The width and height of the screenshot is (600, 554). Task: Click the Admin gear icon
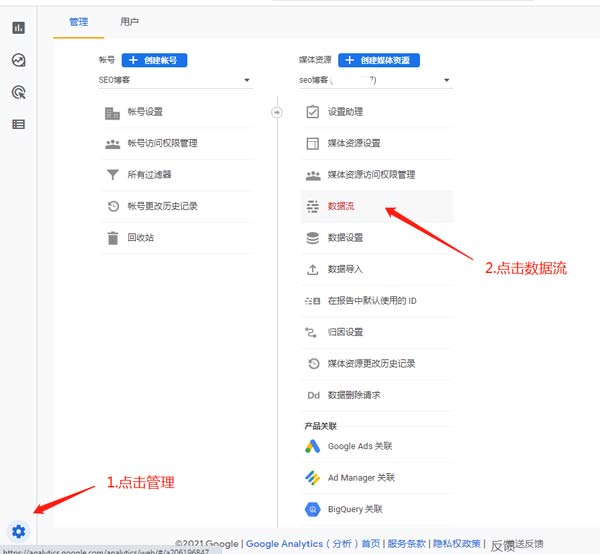click(18, 531)
